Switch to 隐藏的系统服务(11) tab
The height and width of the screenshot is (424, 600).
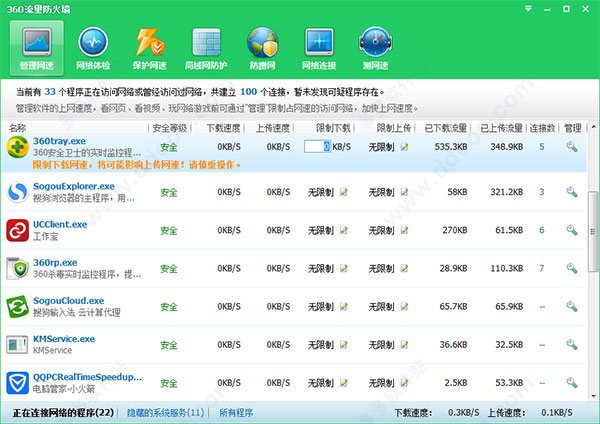(x=165, y=413)
